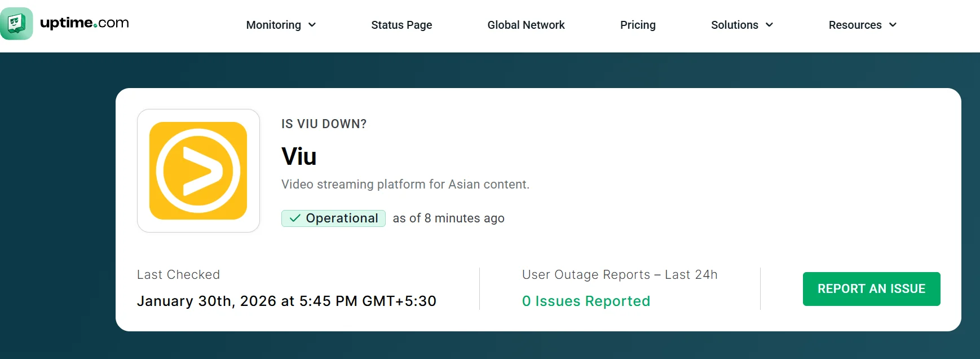Select the January 30th, 2026 timestamp
Viewport: 980px width, 359px height.
[x=286, y=301]
